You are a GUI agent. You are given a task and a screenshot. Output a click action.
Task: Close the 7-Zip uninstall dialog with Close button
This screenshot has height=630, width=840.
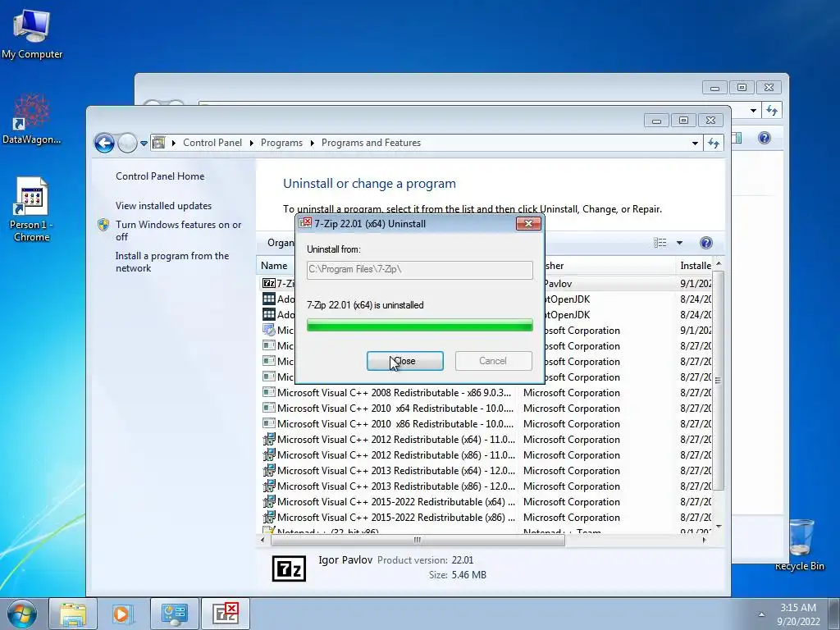click(405, 361)
